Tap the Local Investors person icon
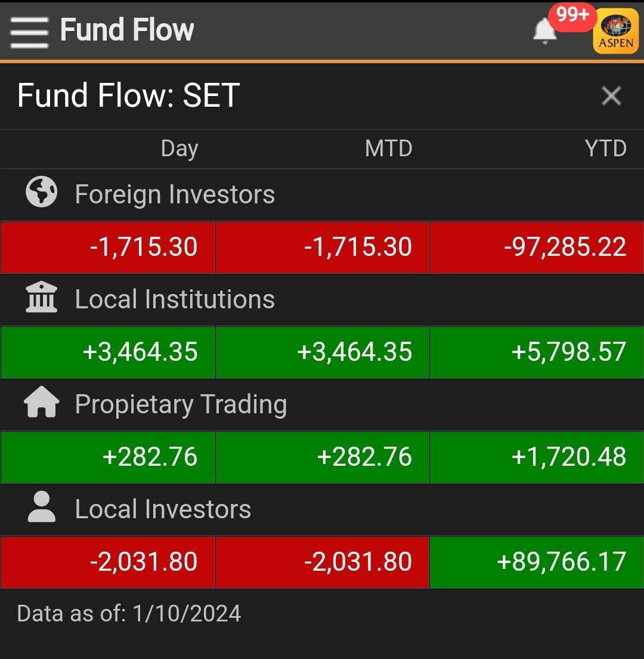Viewport: 644px width, 659px height. 41,507
